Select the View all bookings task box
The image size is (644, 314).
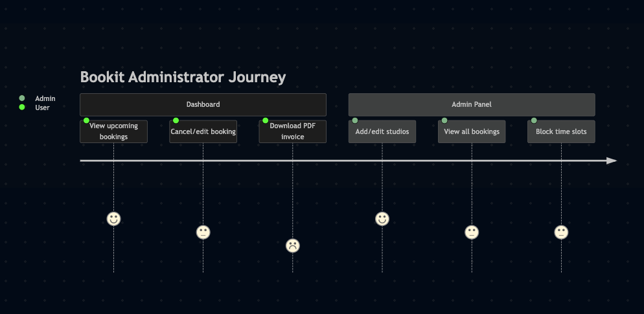472,131
